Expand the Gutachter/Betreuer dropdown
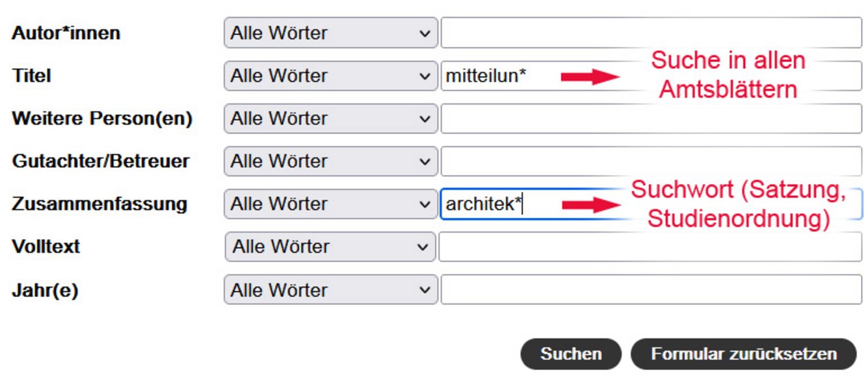 pos(330,161)
